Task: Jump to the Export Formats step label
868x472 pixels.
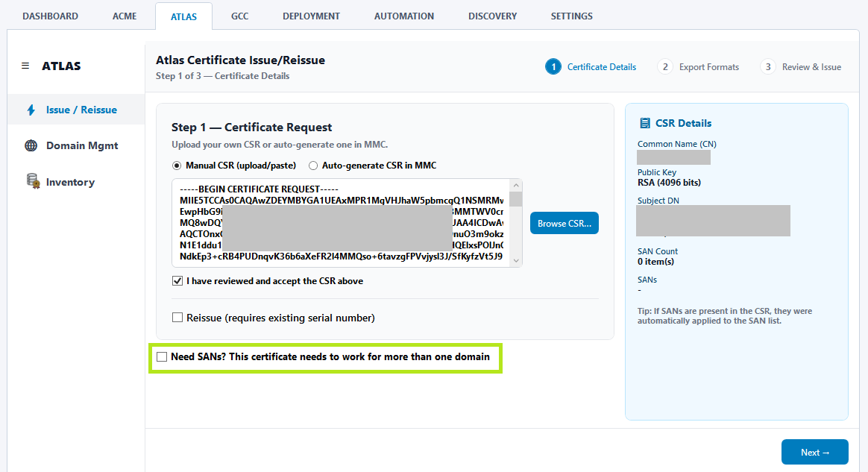Action: (x=709, y=67)
